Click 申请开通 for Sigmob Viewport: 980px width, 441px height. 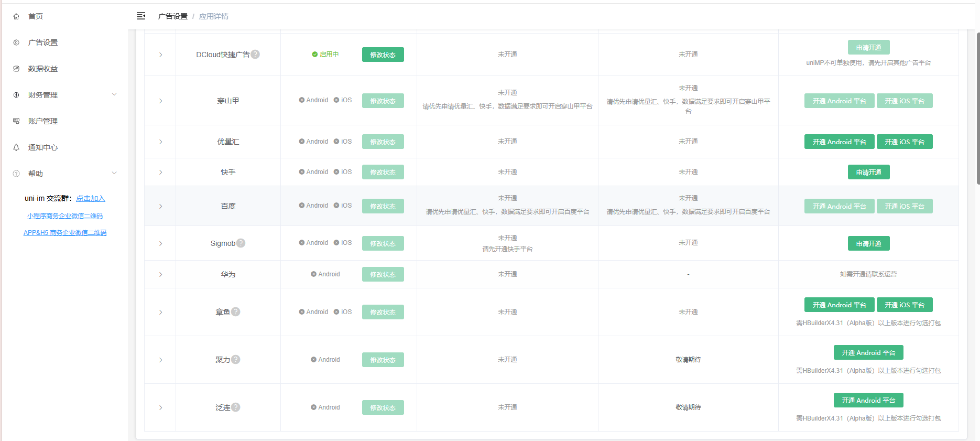(x=869, y=243)
